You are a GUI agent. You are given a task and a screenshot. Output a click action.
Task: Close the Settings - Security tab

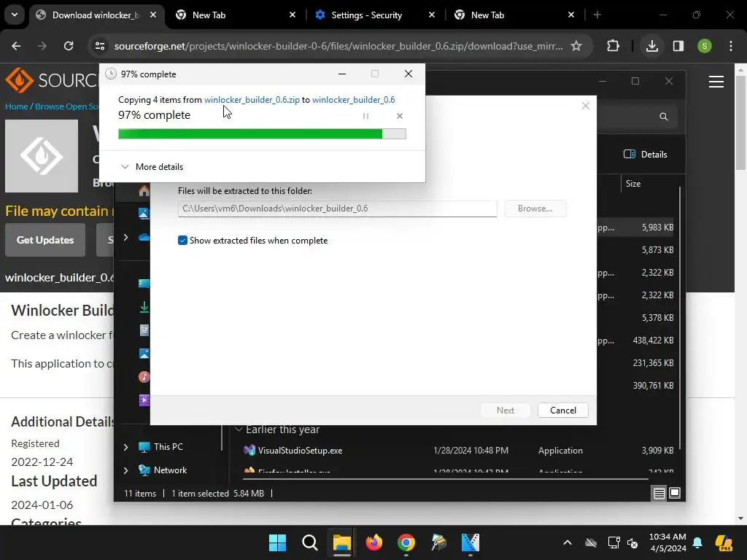(432, 15)
